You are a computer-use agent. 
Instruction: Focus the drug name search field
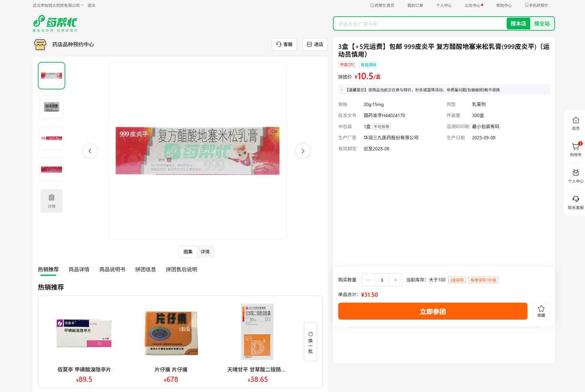(419, 24)
